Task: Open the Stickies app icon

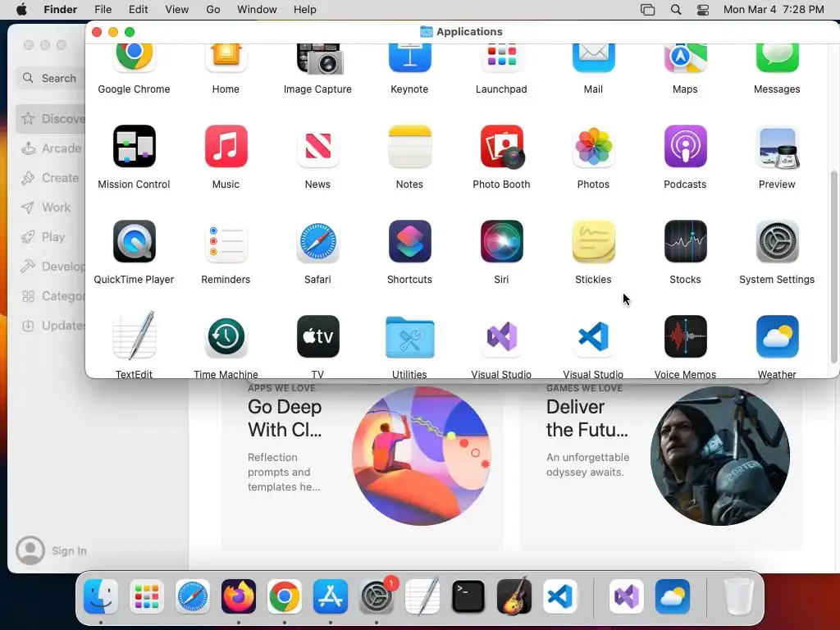Action: [x=593, y=241]
